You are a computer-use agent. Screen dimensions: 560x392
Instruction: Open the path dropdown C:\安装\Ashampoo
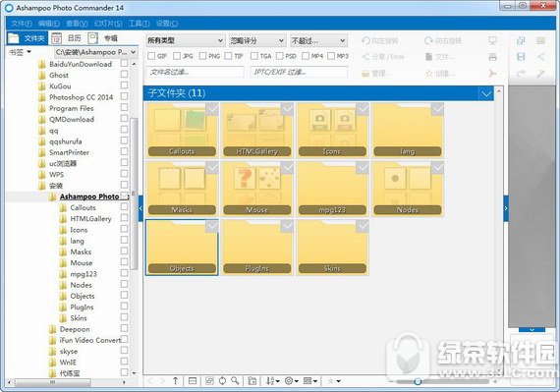coord(96,52)
